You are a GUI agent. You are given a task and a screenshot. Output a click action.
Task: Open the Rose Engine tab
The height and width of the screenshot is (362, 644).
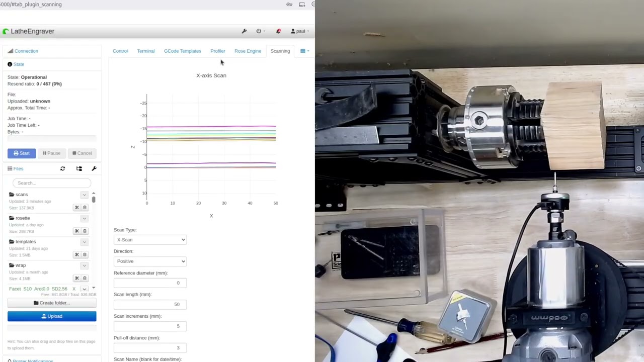(x=248, y=51)
